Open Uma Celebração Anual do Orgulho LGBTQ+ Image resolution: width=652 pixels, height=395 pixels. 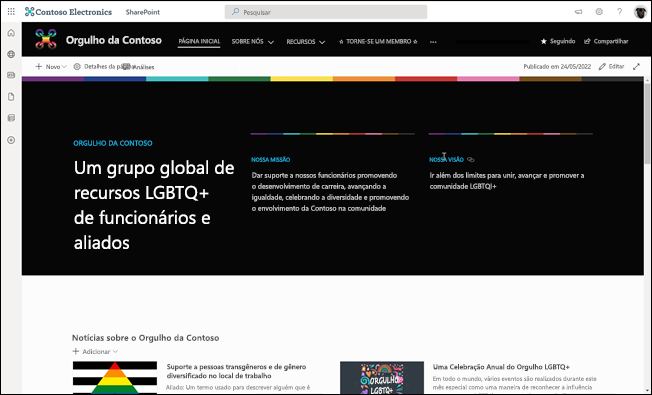coord(501,367)
